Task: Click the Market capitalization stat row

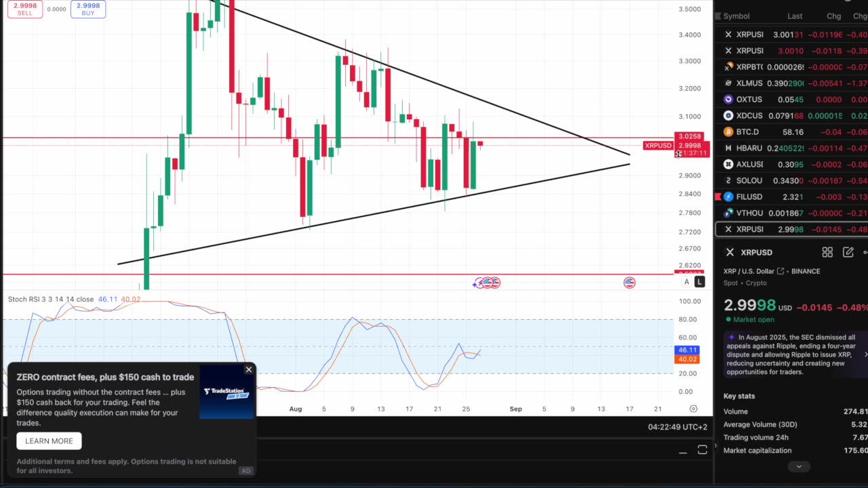Action: (x=795, y=450)
